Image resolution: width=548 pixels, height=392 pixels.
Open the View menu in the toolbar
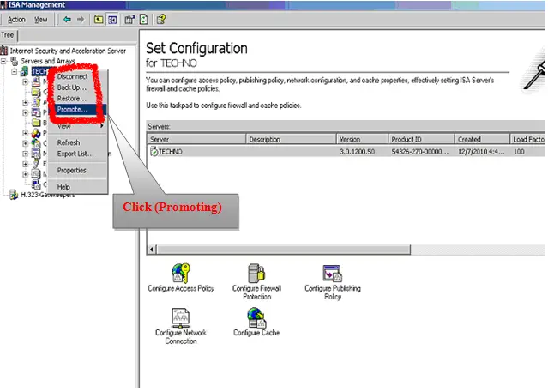tap(41, 20)
